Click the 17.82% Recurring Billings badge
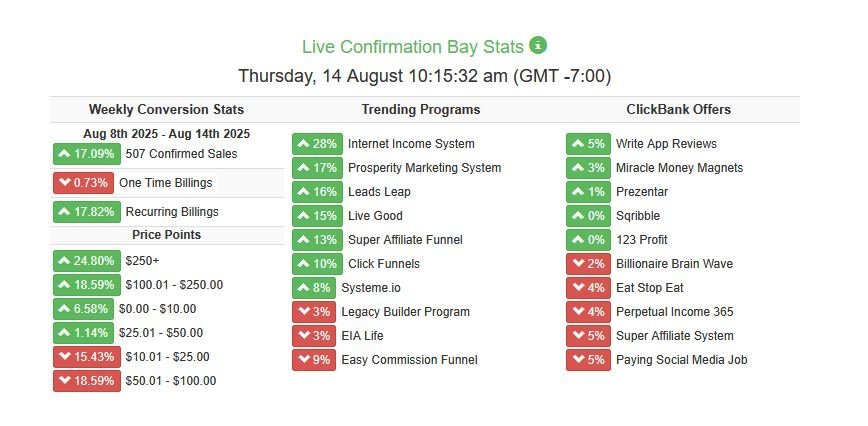The width and height of the screenshot is (868, 426). pos(87,212)
